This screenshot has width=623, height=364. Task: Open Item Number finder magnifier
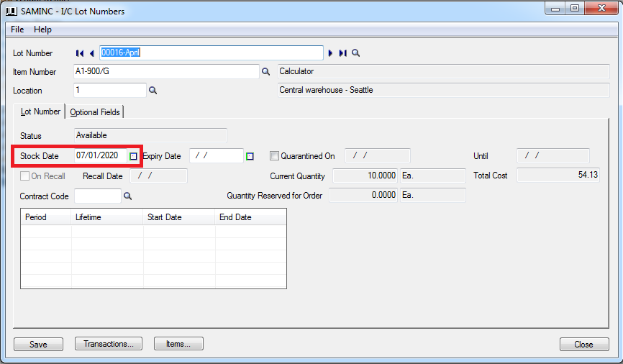point(265,71)
